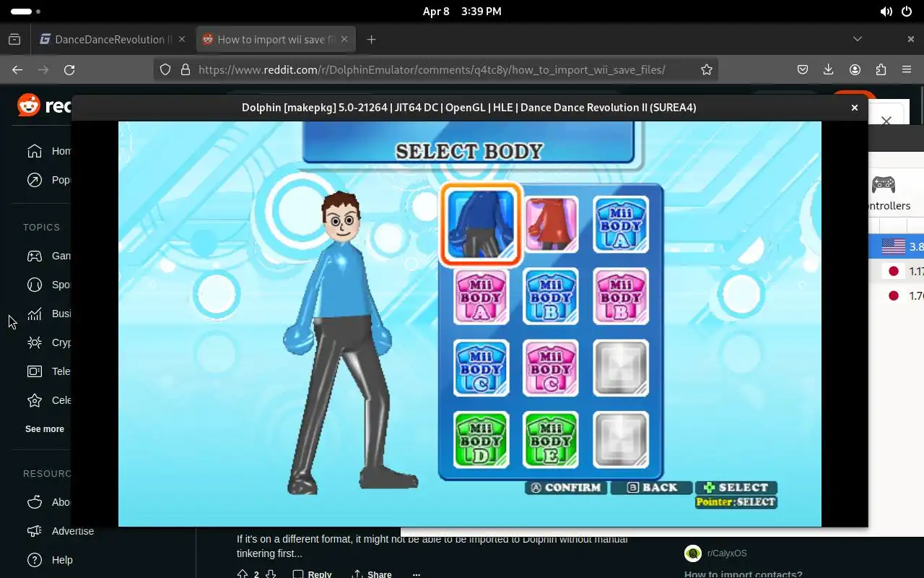Share the comment with the Share button
924x578 pixels.
[372, 574]
